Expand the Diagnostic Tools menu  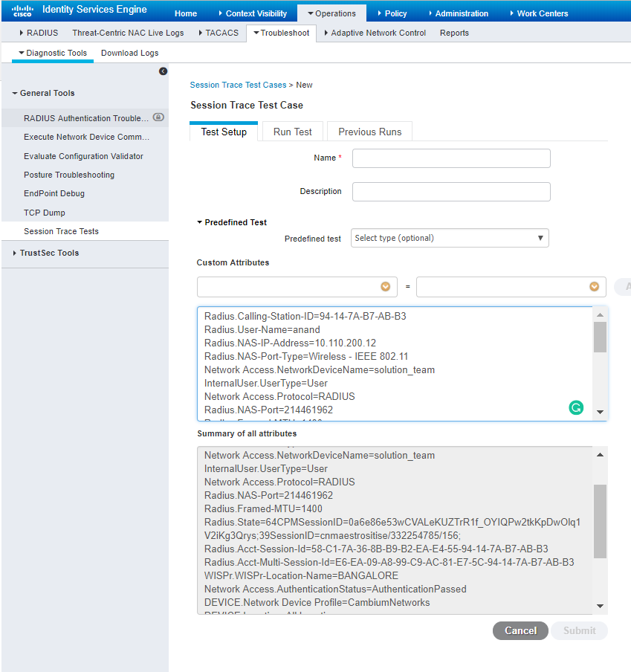53,53
